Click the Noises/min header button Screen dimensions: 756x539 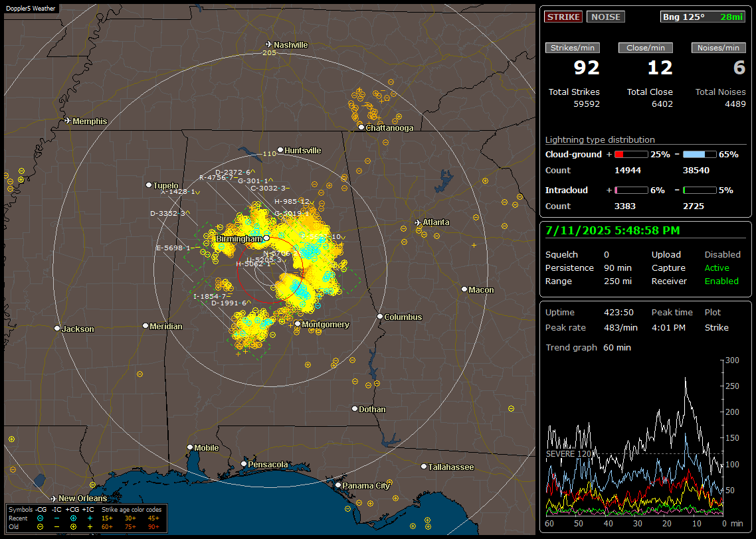(x=718, y=48)
